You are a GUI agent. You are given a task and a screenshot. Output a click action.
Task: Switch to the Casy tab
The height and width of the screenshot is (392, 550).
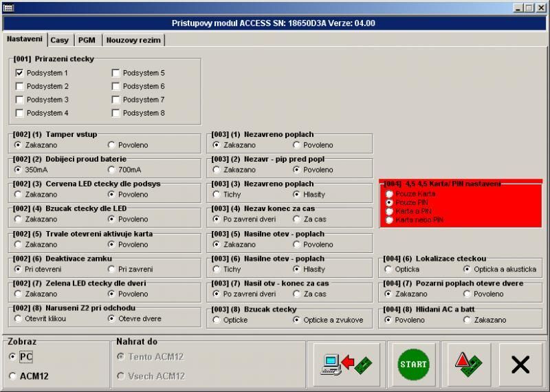pyautogui.click(x=60, y=40)
